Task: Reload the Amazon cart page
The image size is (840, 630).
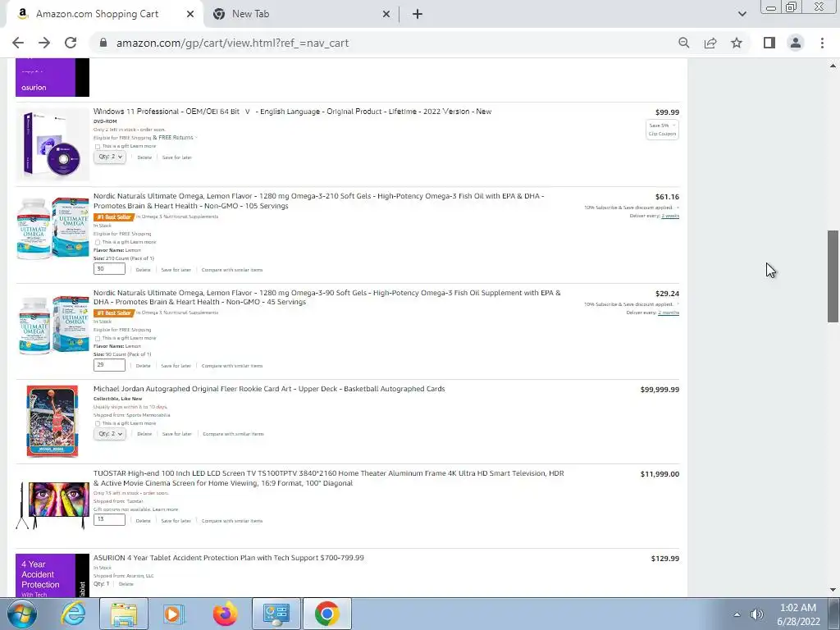Action: coord(71,43)
